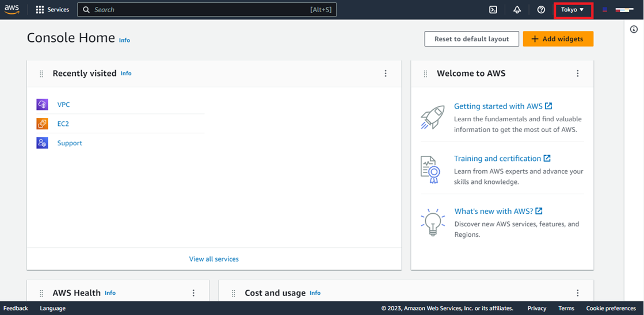Screen dimensions: 644x315
Task: Grab the Recently visited drag handle
Action: [41, 74]
